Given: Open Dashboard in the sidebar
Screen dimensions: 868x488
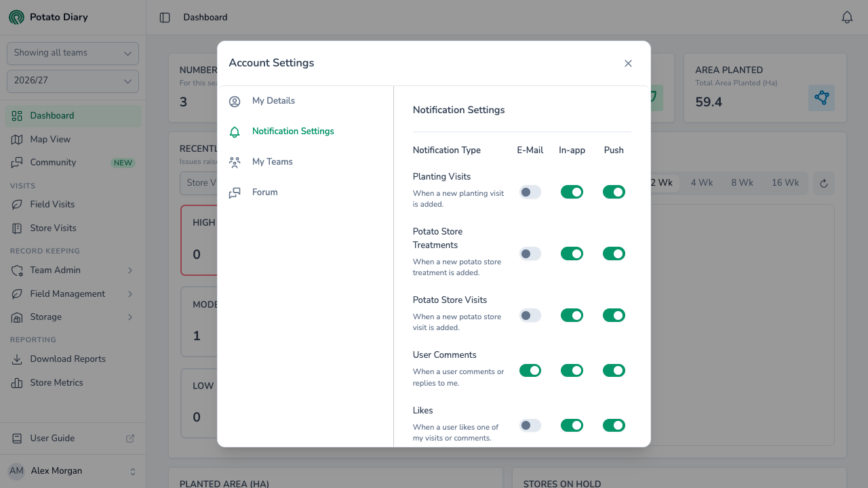Looking at the screenshot, I should tap(73, 116).
